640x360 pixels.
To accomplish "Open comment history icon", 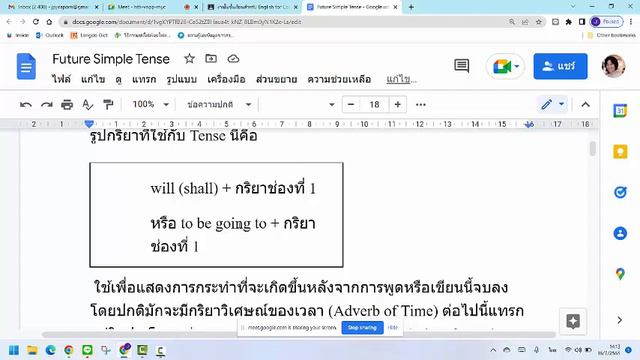I will pos(461,66).
